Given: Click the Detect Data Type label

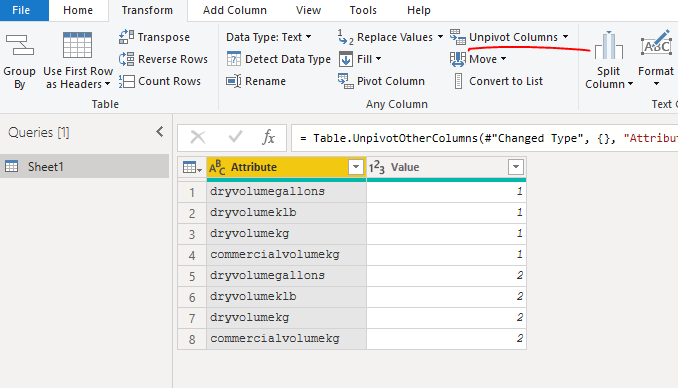Looking at the screenshot, I should click(x=288, y=59).
